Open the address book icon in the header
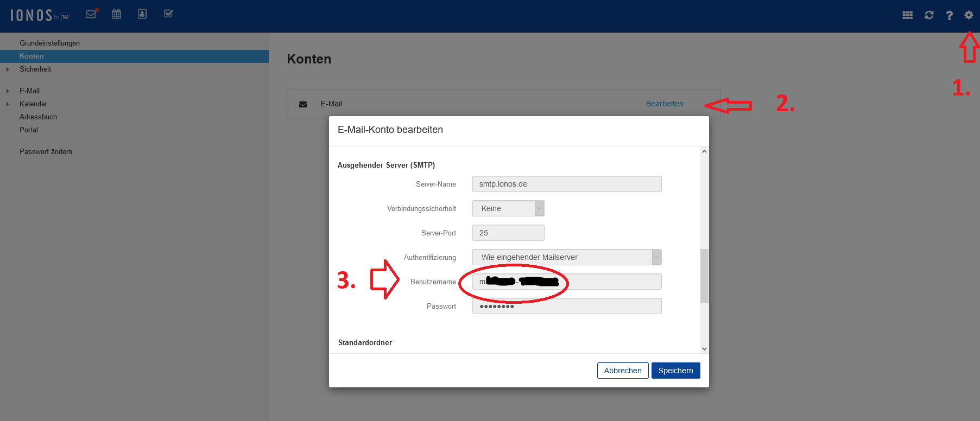The image size is (980, 421). 142,14
